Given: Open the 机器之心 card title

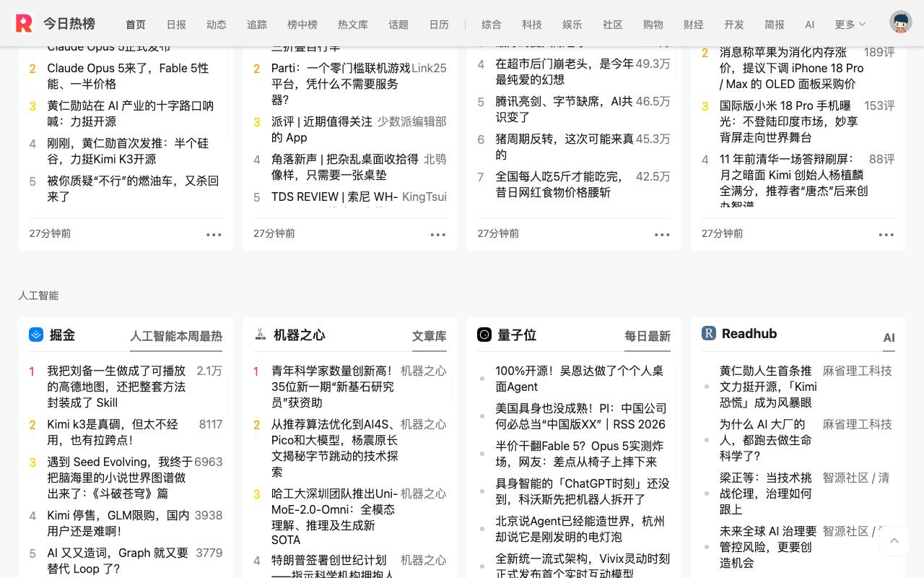Looking at the screenshot, I should (300, 335).
